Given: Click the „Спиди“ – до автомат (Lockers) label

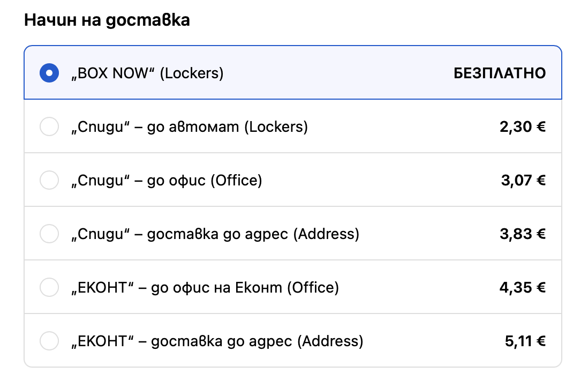Looking at the screenshot, I should pyautogui.click(x=190, y=127).
